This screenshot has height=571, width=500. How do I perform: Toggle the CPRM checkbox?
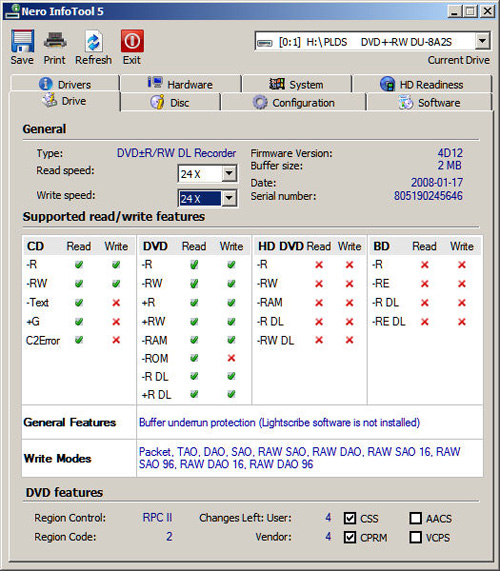pos(350,537)
